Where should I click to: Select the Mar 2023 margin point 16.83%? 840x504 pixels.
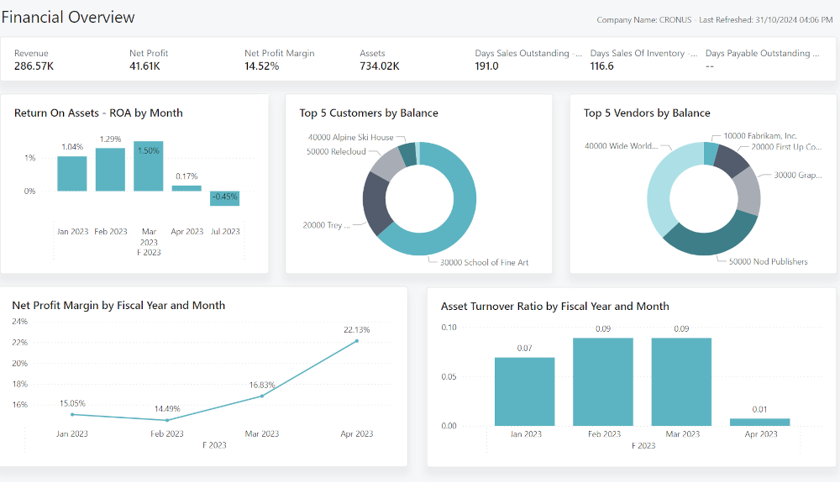(x=262, y=396)
